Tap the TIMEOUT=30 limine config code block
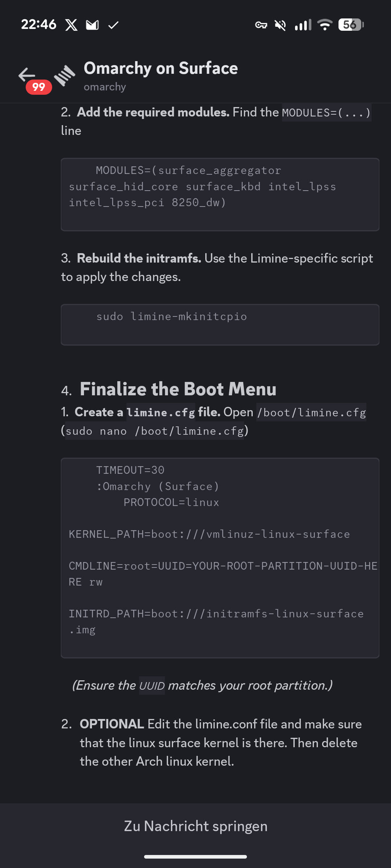Viewport: 391px width, 868px height. coord(220,557)
